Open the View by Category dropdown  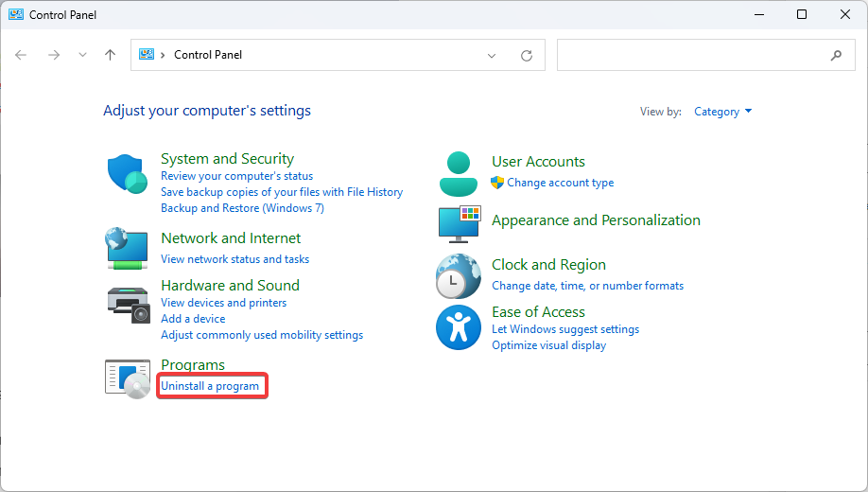tap(723, 112)
